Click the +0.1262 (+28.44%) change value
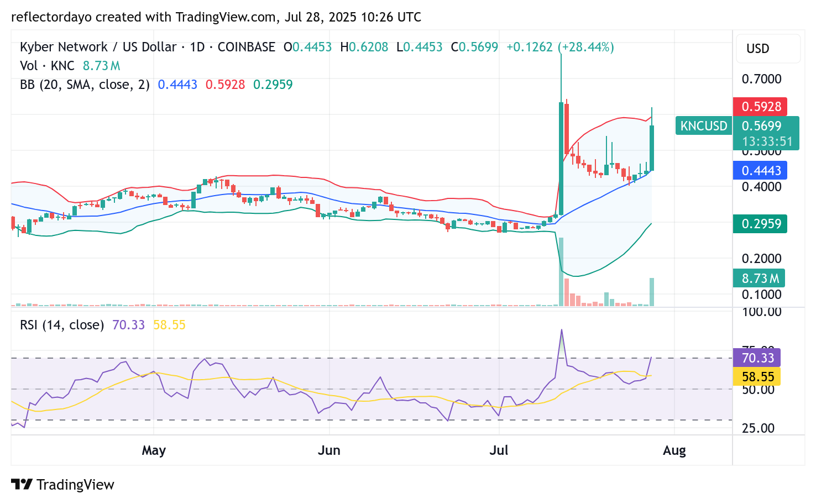Screen dimensions: 816x504 tap(560, 47)
